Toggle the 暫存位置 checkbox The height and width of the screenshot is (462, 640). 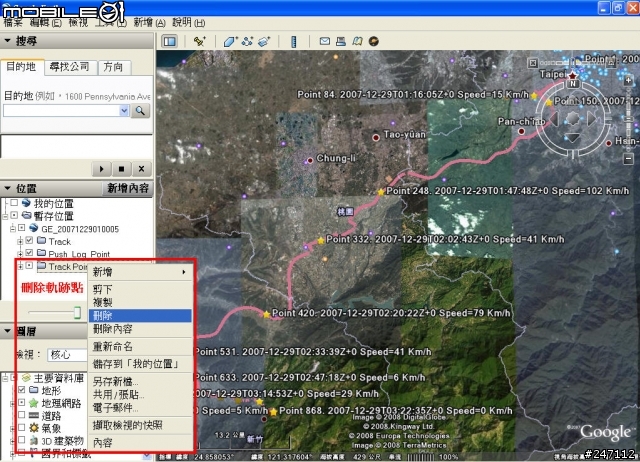[x=14, y=215]
